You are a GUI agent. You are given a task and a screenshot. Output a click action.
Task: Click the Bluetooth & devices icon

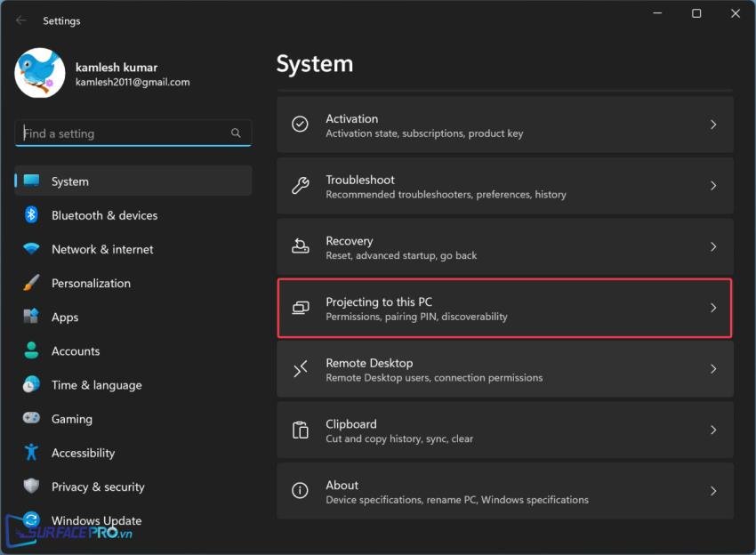(31, 215)
